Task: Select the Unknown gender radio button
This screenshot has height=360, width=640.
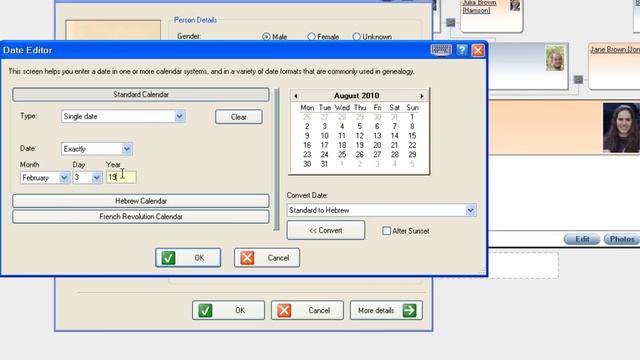Action: pyautogui.click(x=356, y=37)
